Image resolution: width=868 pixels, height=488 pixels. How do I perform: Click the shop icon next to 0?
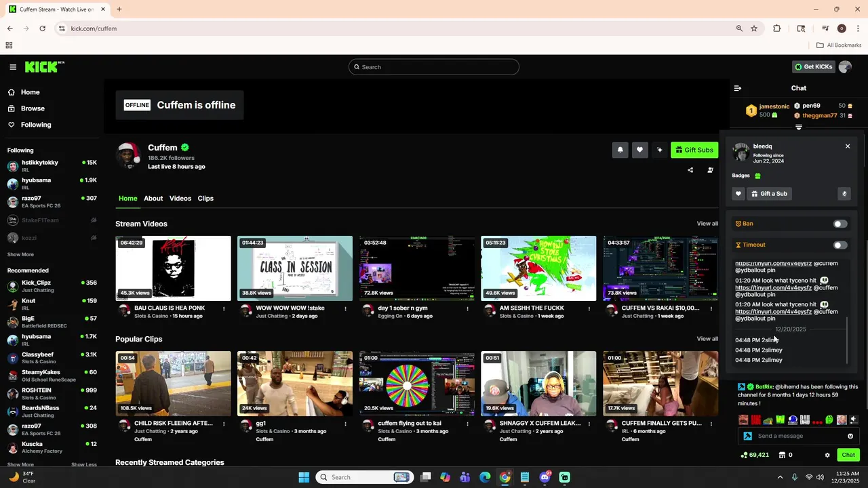pyautogui.click(x=781, y=455)
